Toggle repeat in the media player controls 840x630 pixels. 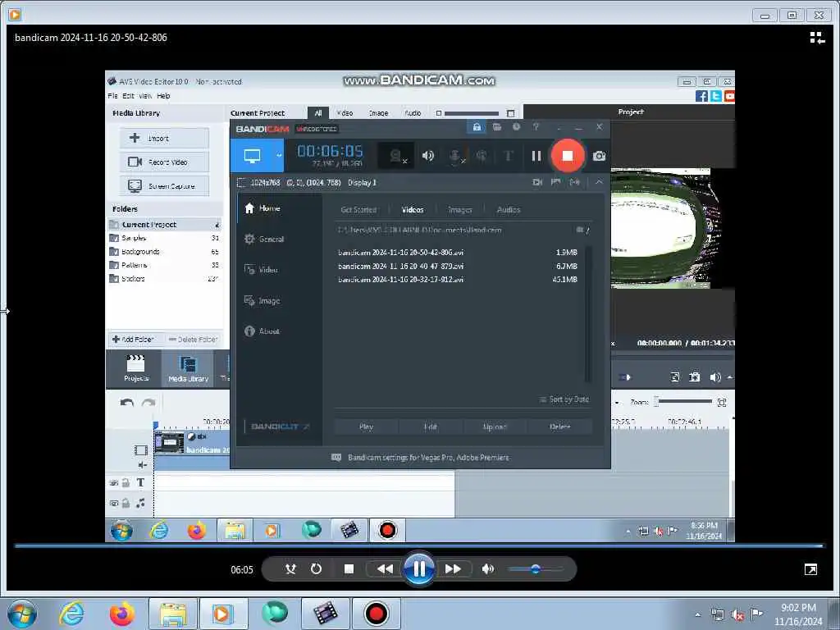coord(316,569)
